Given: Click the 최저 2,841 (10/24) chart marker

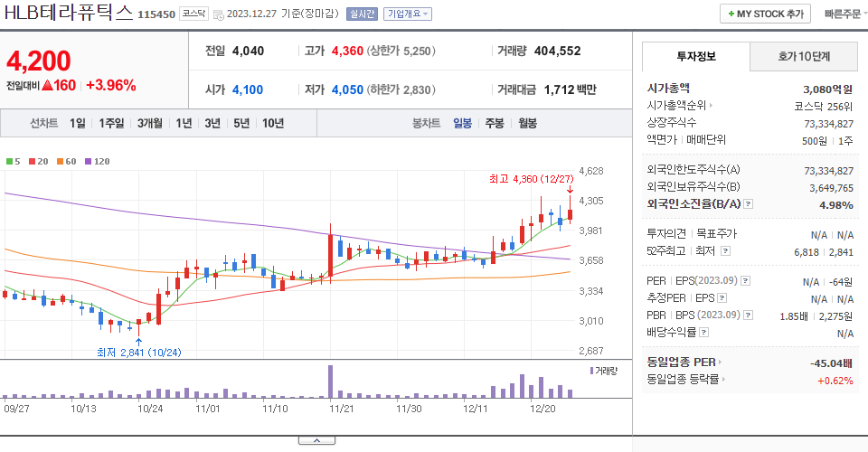Looking at the screenshot, I should pyautogui.click(x=139, y=353).
